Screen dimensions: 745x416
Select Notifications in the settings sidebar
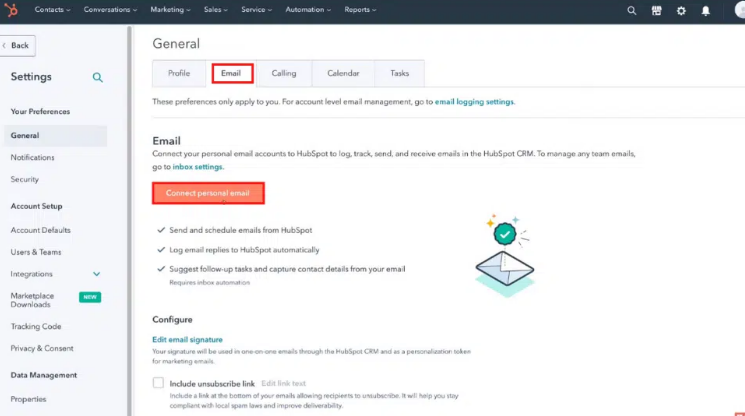[33, 158]
